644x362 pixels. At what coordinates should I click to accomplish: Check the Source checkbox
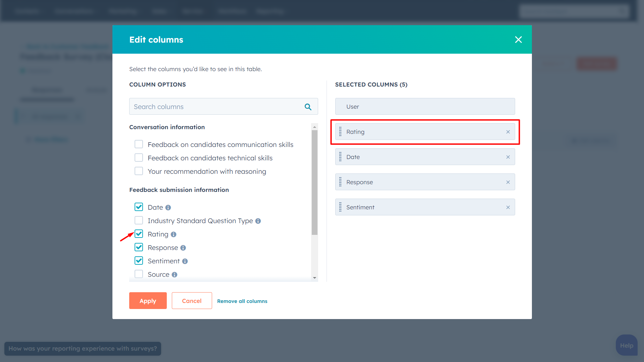coord(139,274)
